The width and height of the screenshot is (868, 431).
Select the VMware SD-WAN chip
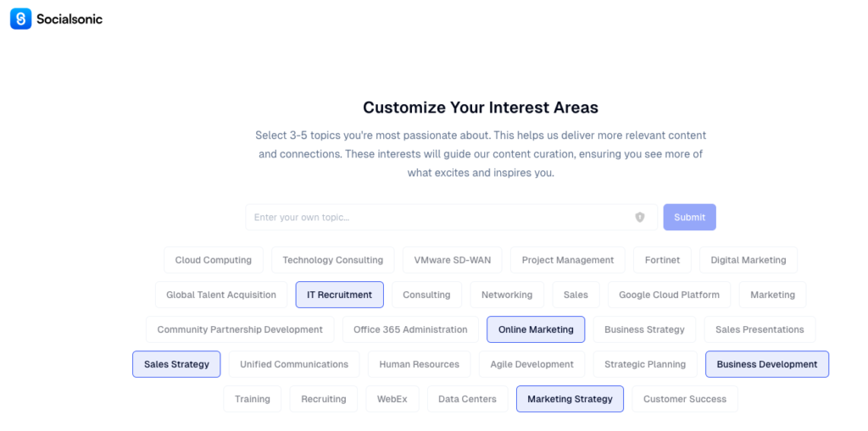click(x=453, y=260)
